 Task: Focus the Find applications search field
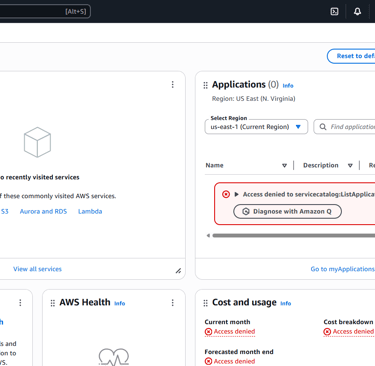click(344, 127)
